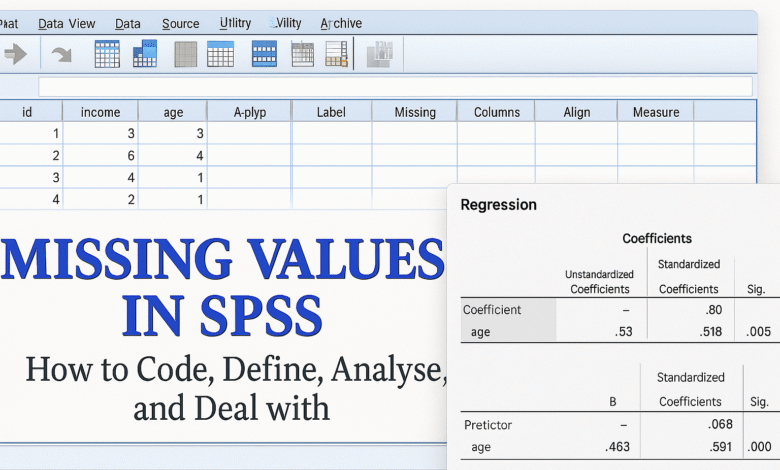Screen dimensions: 780x470
Task: Open the Data View menu
Action: click(x=66, y=23)
